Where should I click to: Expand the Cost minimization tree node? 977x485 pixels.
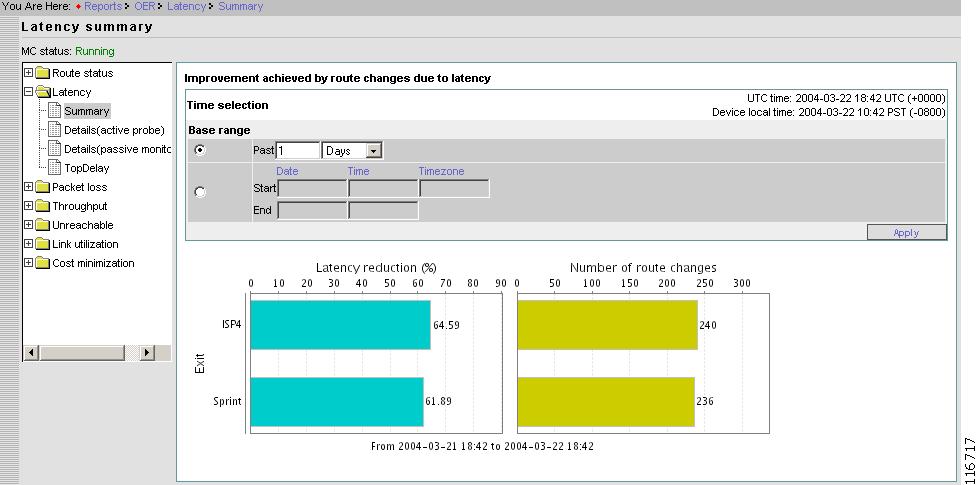(29, 263)
